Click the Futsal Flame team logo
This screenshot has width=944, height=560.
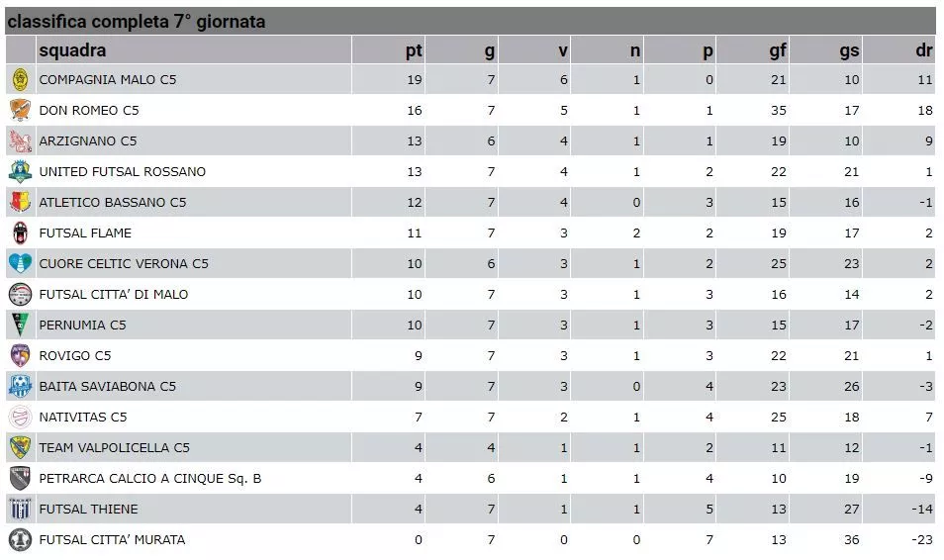tap(21, 233)
